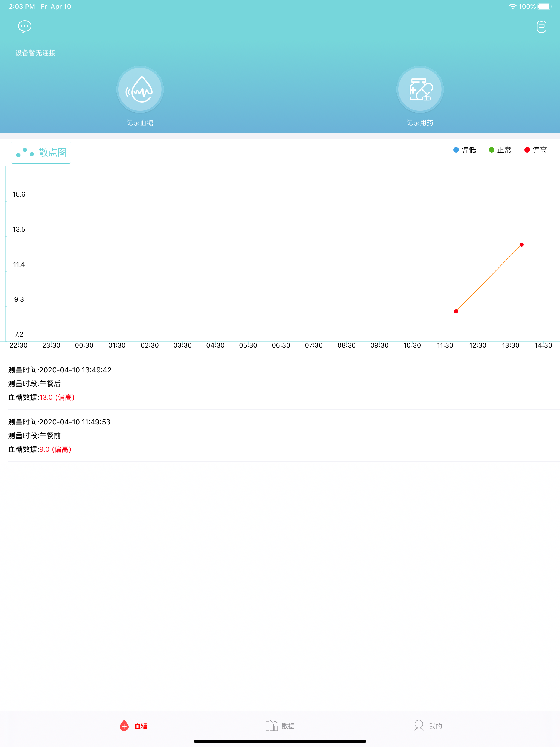The height and width of the screenshot is (747, 560).
Task: Tap the record medication pill bottle icon
Action: coord(420,89)
